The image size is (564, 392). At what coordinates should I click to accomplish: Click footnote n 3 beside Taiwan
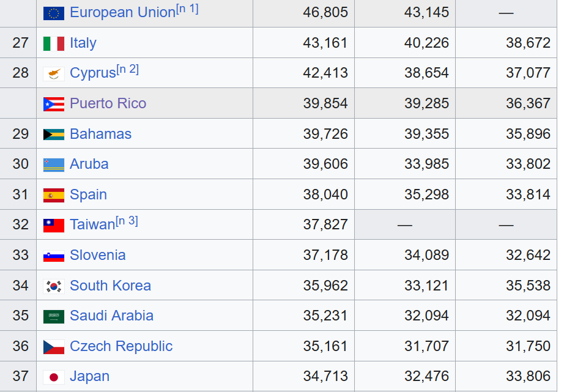coord(127,221)
